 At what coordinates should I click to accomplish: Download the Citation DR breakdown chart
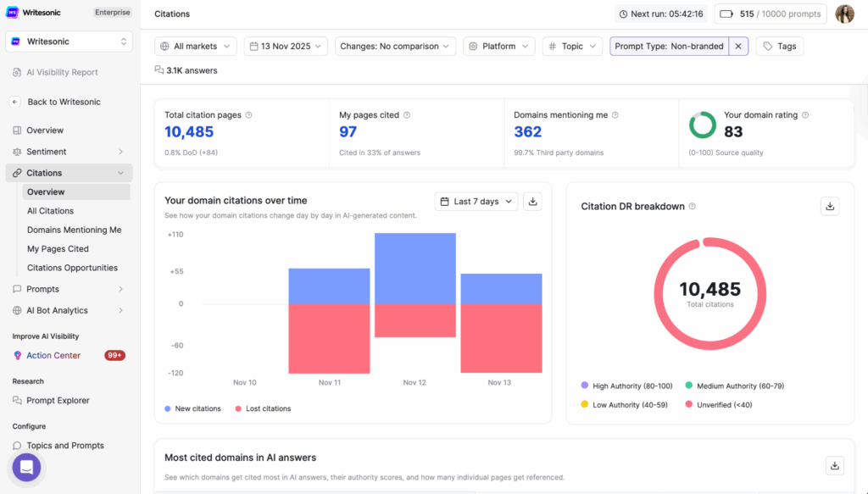pos(830,205)
